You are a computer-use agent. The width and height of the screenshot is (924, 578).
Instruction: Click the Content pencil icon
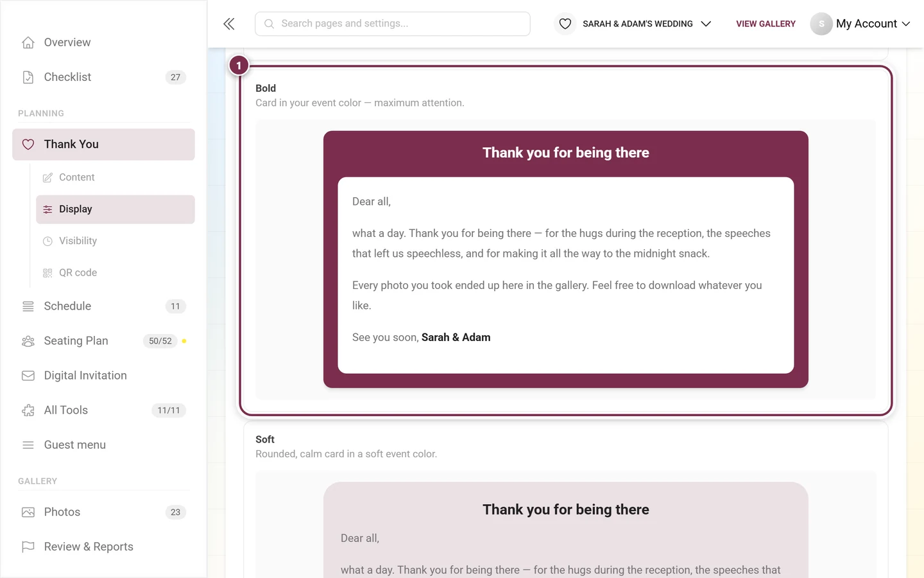click(x=47, y=177)
